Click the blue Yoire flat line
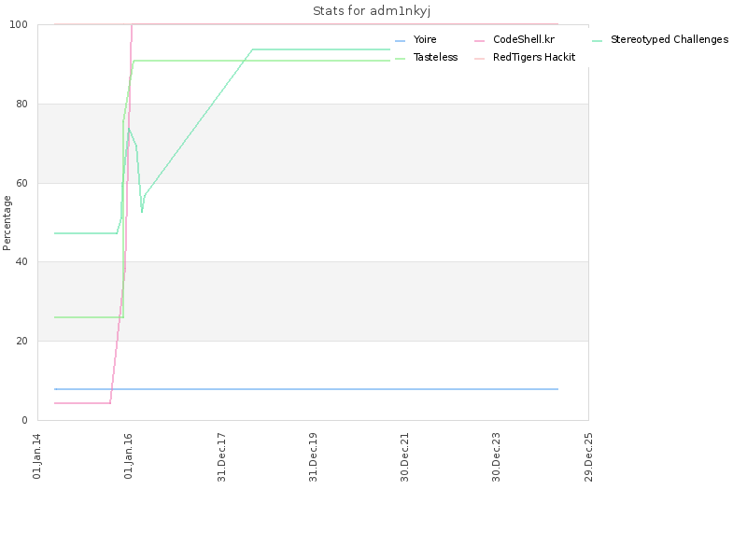The image size is (747, 560). (306, 389)
